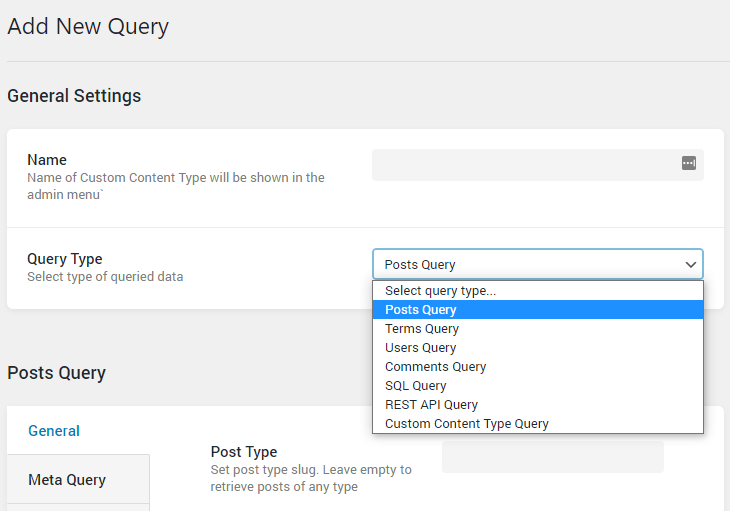Viewport: 730px width, 511px height.
Task: Click the Query Type dropdown chevron arrow
Action: [690, 265]
